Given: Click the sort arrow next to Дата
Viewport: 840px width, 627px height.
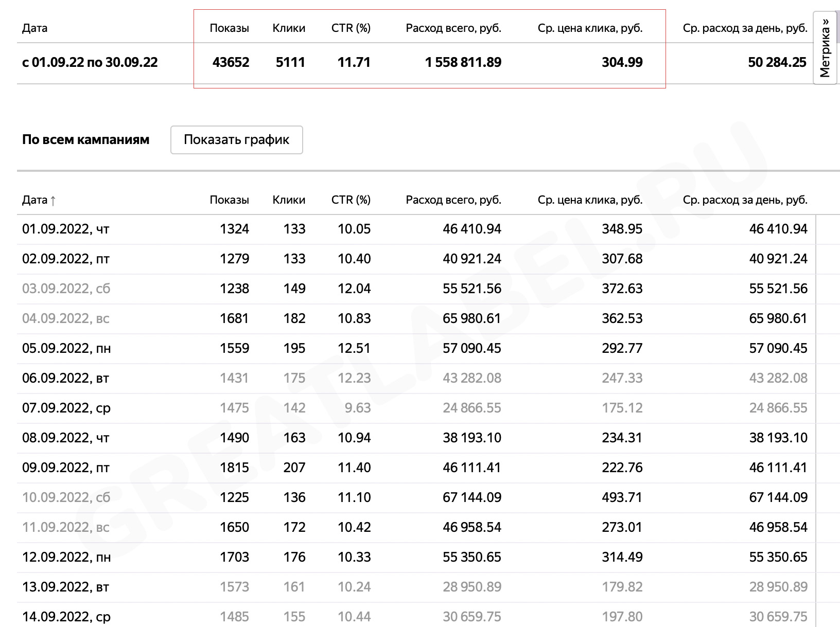Looking at the screenshot, I should tap(52, 200).
